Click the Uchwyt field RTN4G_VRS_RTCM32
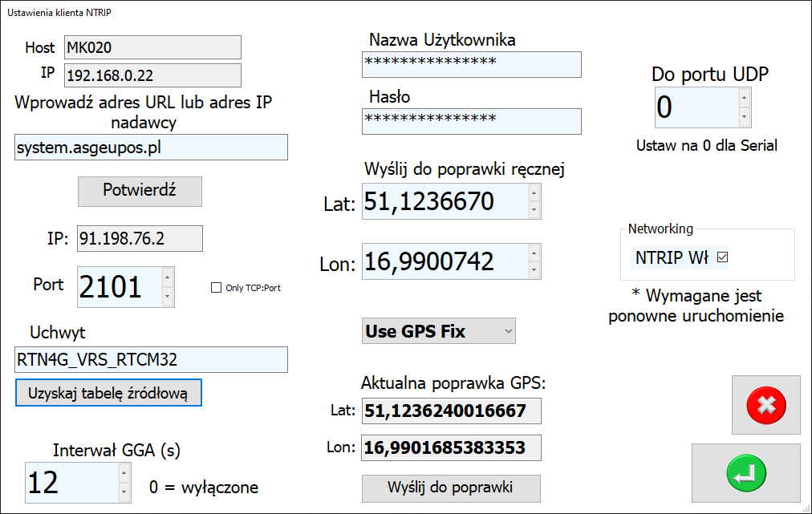 click(151, 360)
